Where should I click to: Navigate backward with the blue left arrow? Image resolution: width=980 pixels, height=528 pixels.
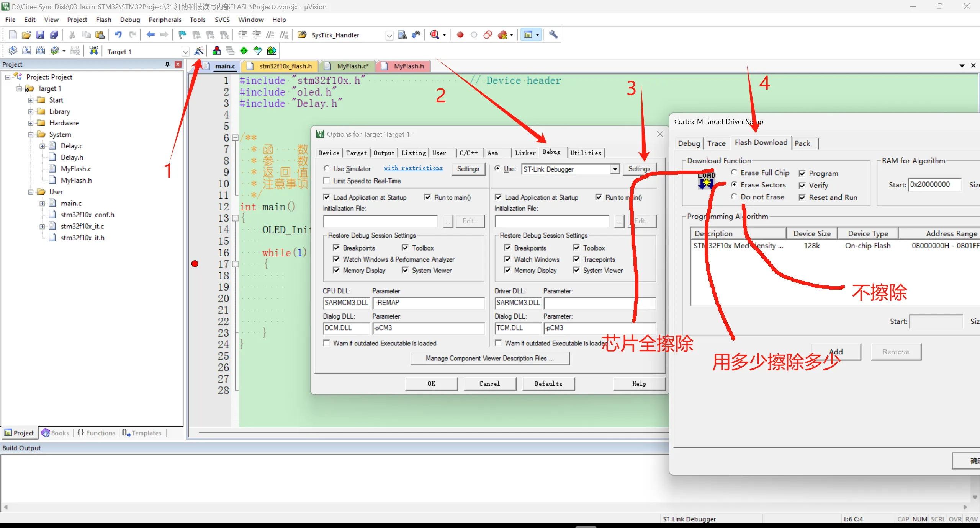(x=151, y=35)
